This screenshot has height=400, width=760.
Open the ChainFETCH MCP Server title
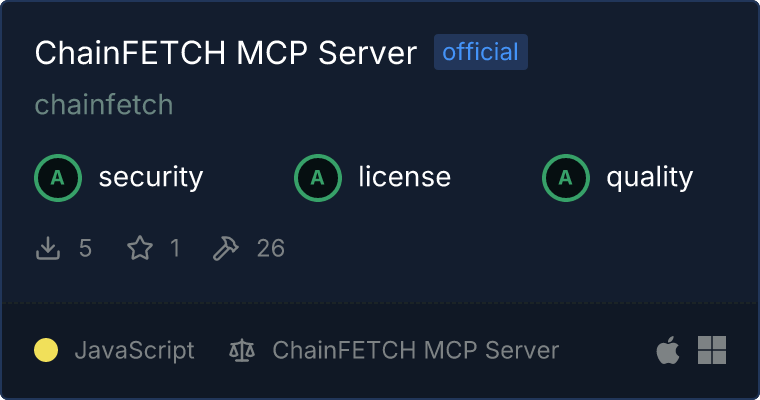click(226, 52)
